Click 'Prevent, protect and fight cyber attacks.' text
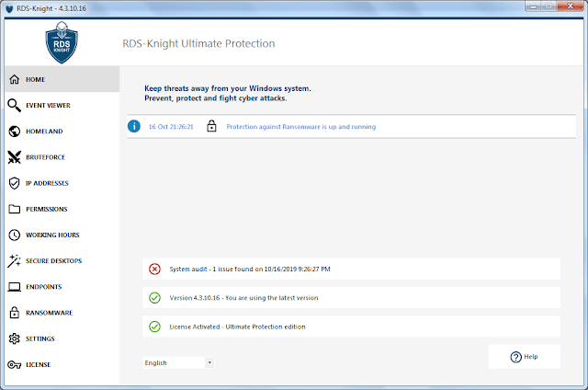This screenshot has height=390, width=588. 216,98
